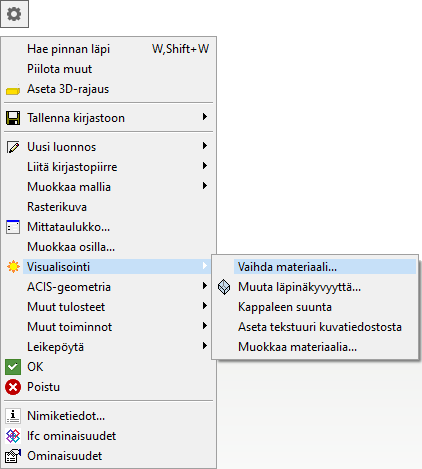Select Hae pinnan läpi
422x469 pixels.
point(108,49)
